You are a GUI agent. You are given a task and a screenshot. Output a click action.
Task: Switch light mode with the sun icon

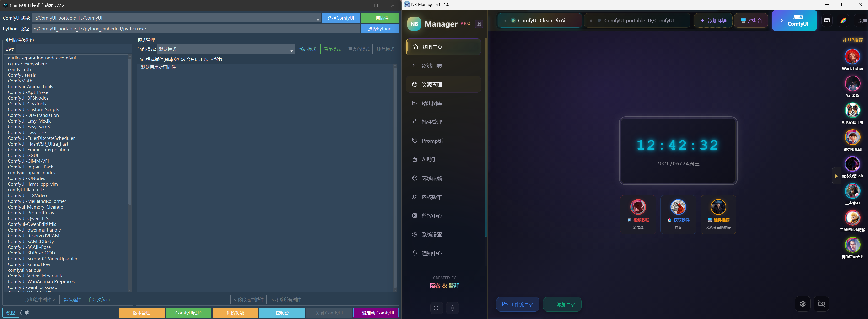tap(452, 308)
